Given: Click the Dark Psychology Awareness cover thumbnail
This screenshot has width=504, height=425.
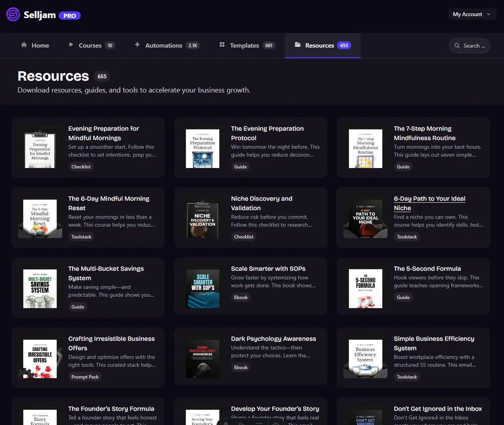Looking at the screenshot, I should pos(202,358).
